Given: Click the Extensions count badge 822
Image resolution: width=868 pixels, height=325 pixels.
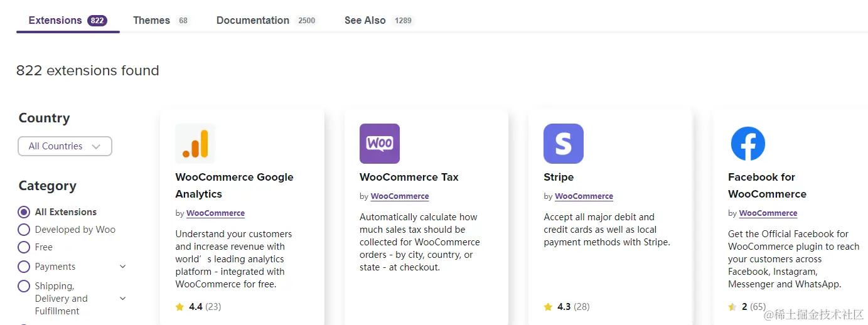Looking at the screenshot, I should coord(97,21).
